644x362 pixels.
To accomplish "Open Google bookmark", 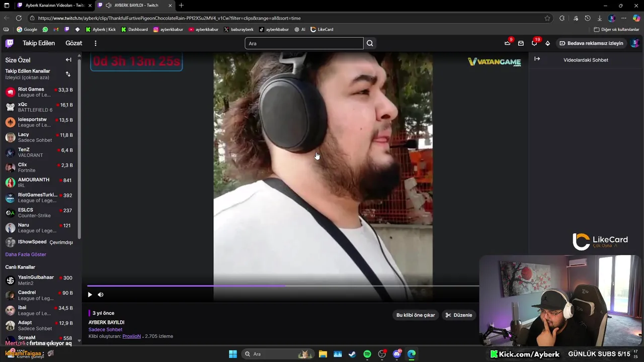I will (27, 30).
